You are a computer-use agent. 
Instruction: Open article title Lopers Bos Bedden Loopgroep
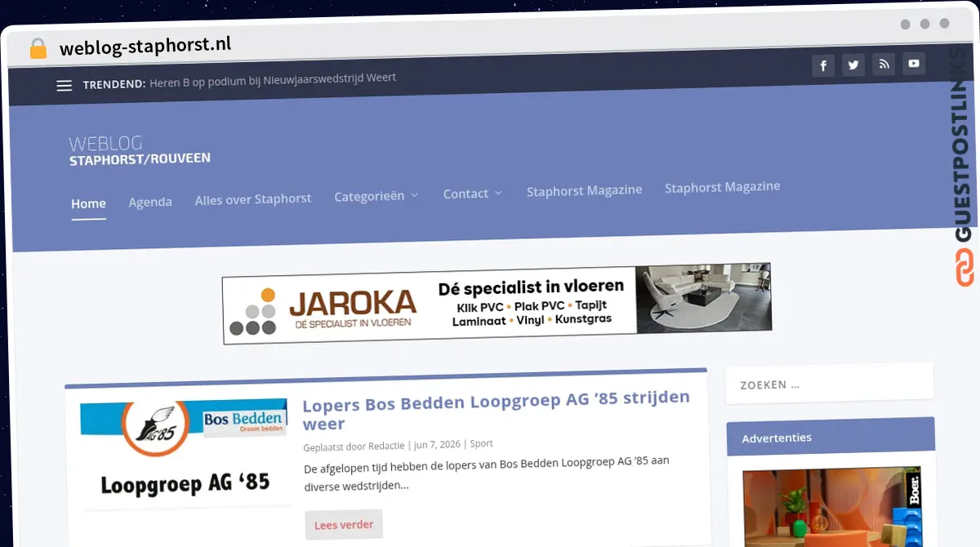pyautogui.click(x=496, y=411)
